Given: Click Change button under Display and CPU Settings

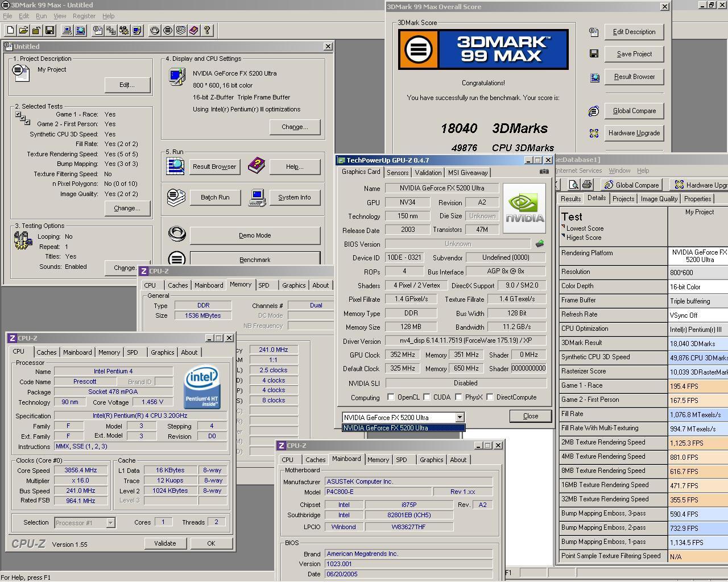Looking at the screenshot, I should coord(295,127).
